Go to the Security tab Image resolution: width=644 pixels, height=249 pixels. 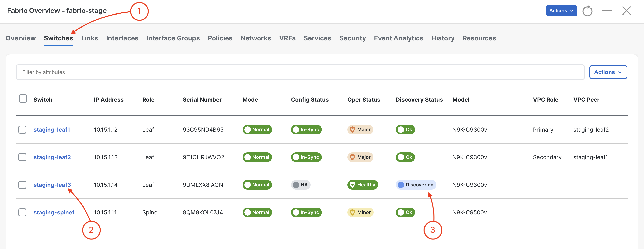point(352,38)
